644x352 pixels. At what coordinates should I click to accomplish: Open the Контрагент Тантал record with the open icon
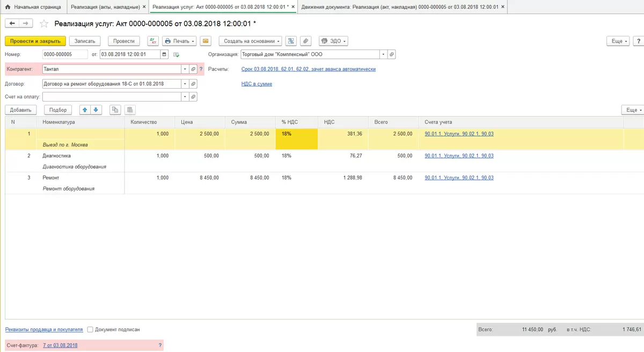193,69
